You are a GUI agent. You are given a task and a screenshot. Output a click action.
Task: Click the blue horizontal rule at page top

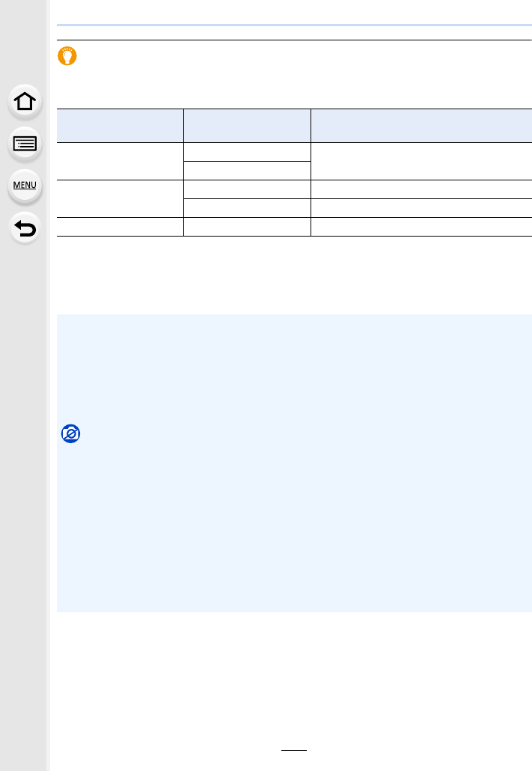[294, 25]
